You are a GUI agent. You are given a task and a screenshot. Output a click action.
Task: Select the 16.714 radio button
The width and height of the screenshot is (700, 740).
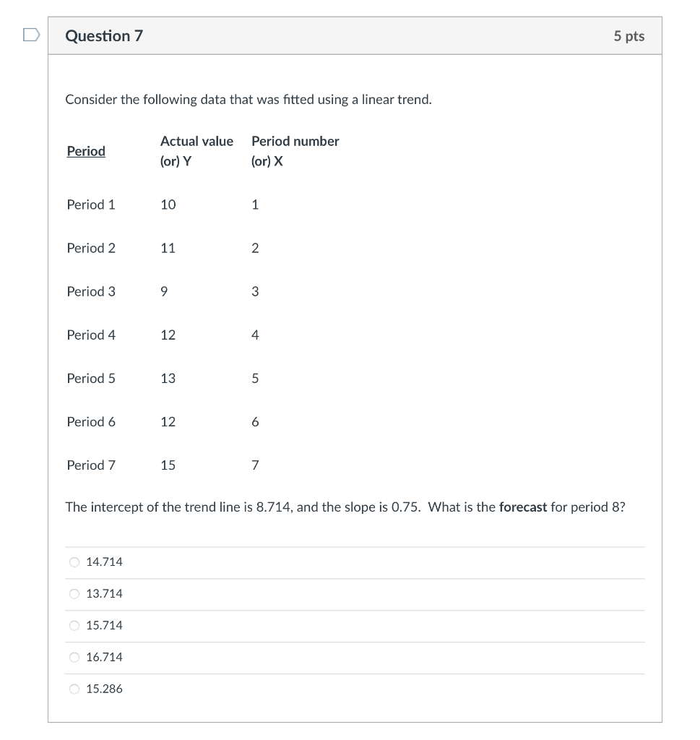pyautogui.click(x=74, y=657)
